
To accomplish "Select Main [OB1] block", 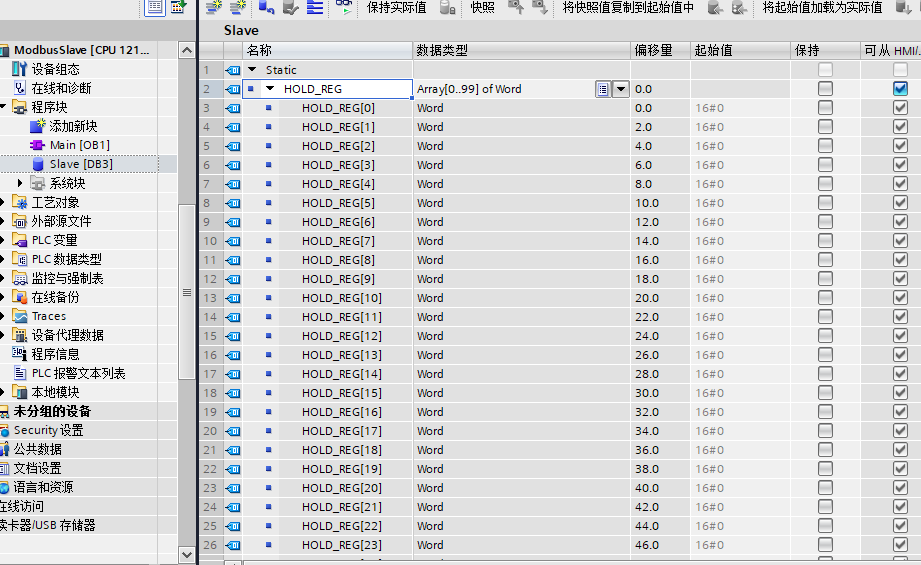I will 79,145.
